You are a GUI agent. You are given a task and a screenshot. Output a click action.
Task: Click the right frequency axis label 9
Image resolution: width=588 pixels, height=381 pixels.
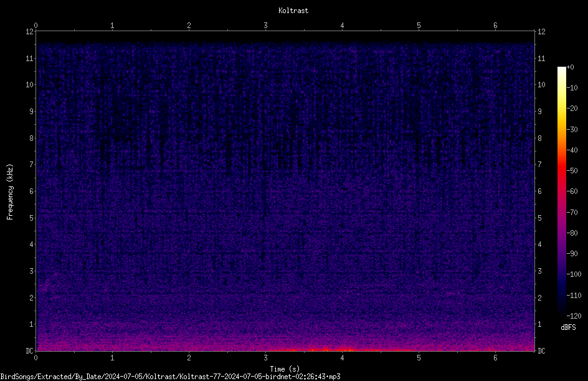click(540, 111)
